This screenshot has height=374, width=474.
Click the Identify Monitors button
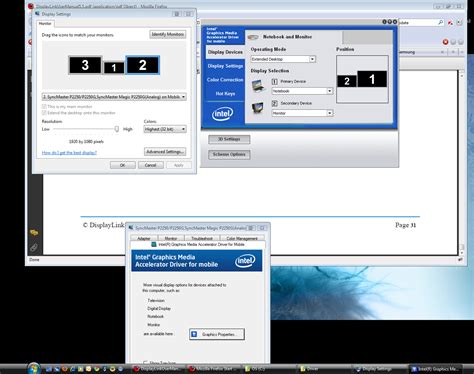(168, 34)
